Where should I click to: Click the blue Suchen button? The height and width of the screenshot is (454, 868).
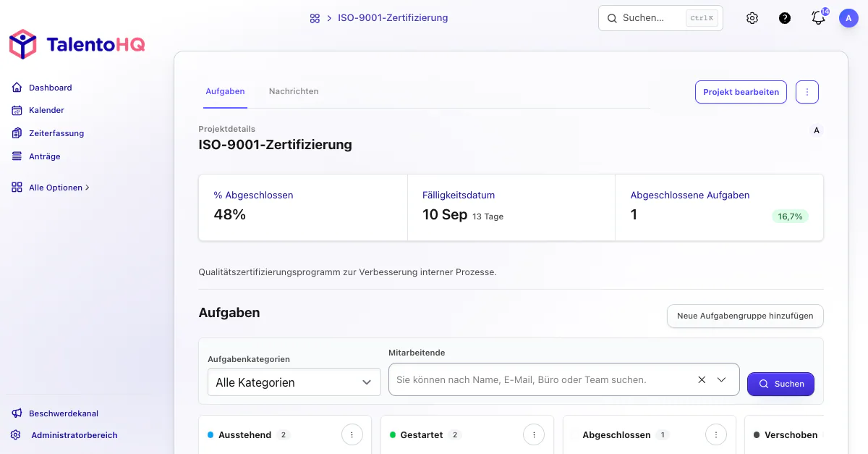tap(780, 384)
